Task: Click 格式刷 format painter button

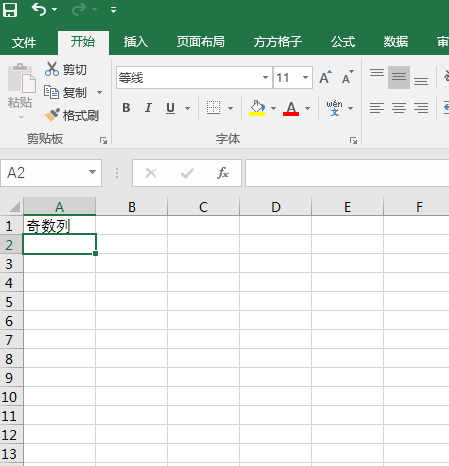Action: tap(71, 115)
